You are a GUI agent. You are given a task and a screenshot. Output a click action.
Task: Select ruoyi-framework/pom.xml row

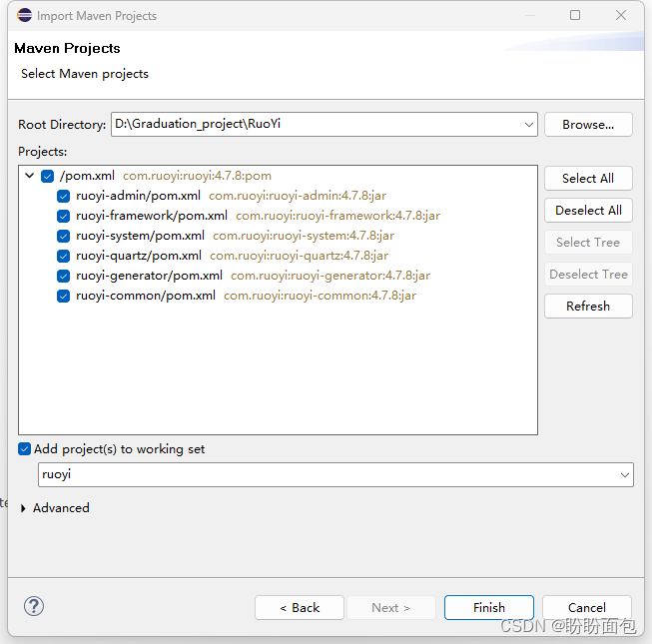click(x=152, y=216)
